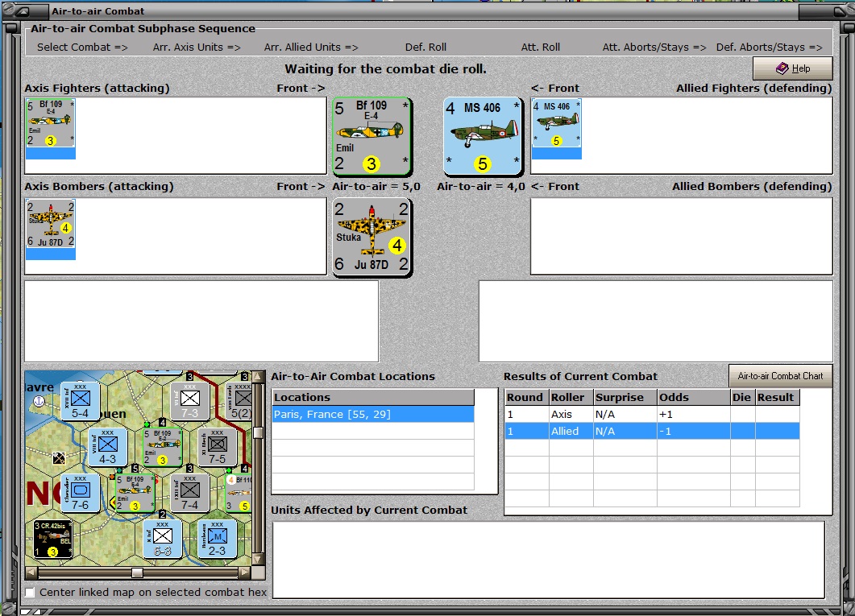Click the Bf 109 counter stacked with 4 on map
The height and width of the screenshot is (616, 855).
pos(162,447)
